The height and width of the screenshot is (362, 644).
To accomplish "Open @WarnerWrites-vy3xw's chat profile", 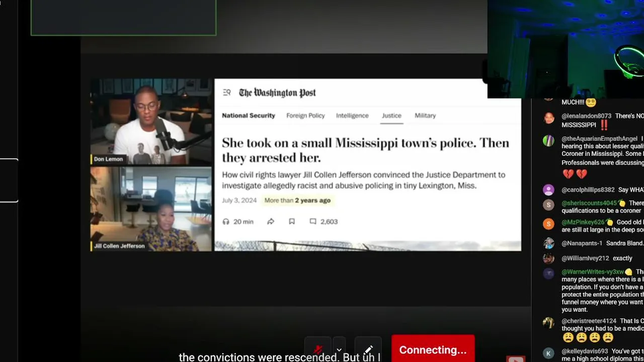I will (593, 272).
